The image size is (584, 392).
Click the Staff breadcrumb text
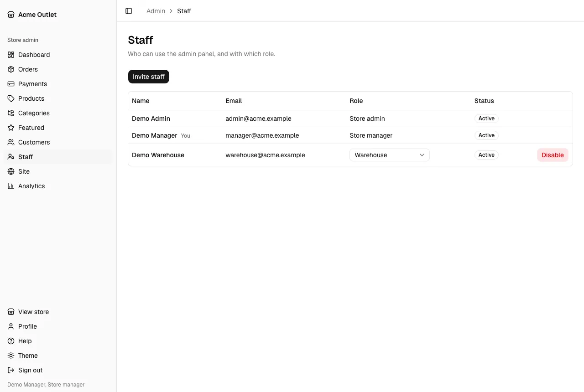(x=184, y=11)
